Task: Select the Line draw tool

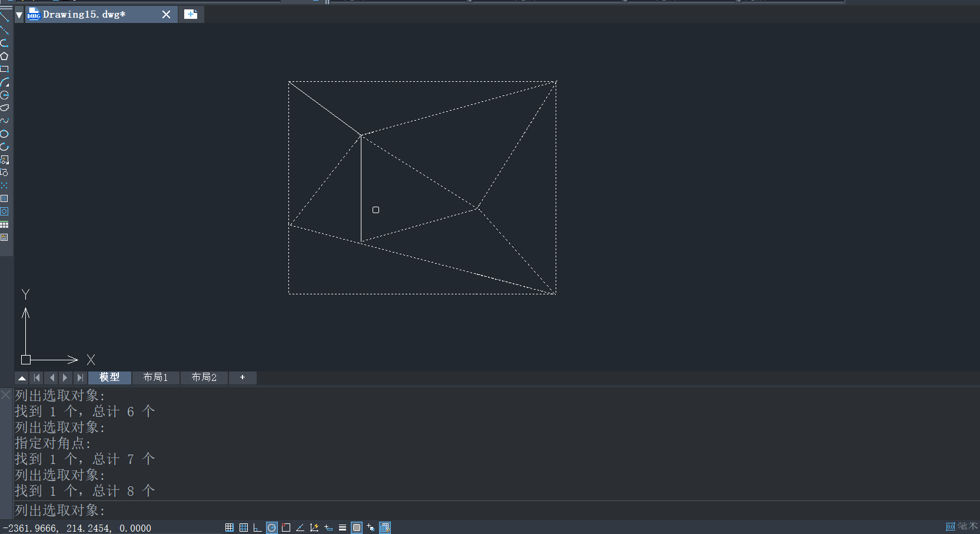Action: (x=4, y=17)
